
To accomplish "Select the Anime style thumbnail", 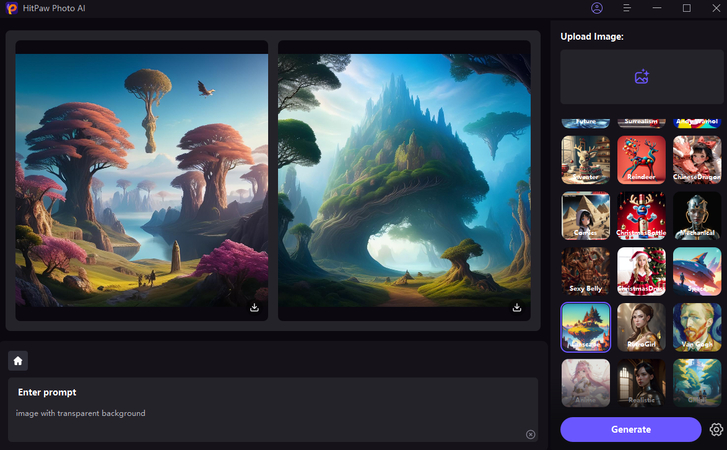I will (x=586, y=383).
